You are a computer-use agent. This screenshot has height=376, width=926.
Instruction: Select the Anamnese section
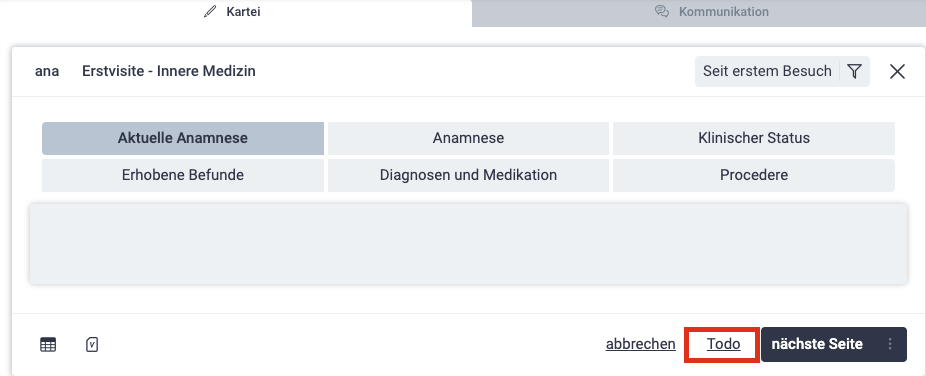tap(468, 138)
